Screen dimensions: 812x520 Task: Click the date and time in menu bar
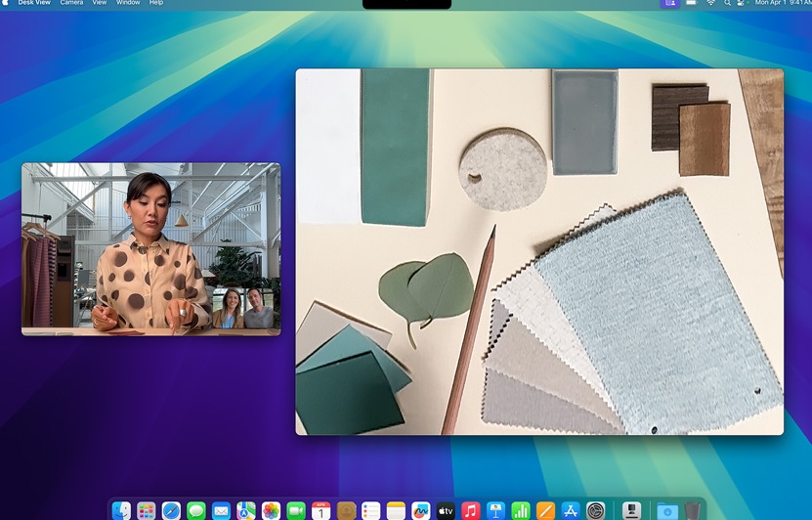pos(783,3)
